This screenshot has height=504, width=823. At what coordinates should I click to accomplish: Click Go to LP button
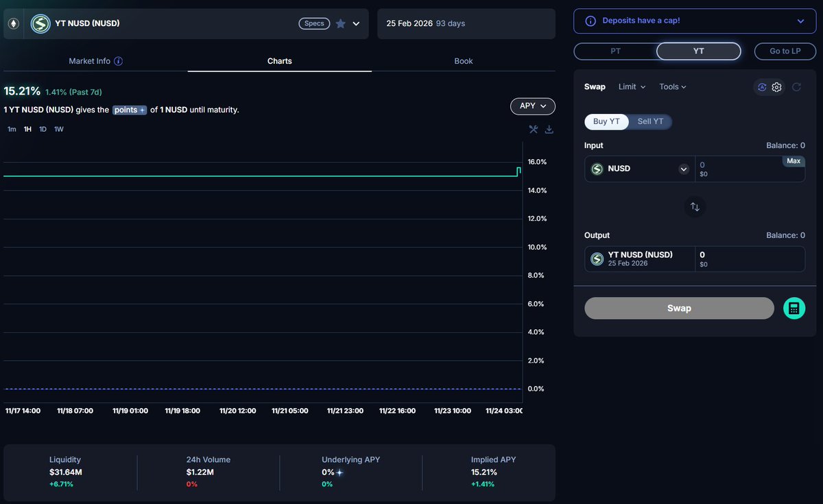click(x=785, y=51)
